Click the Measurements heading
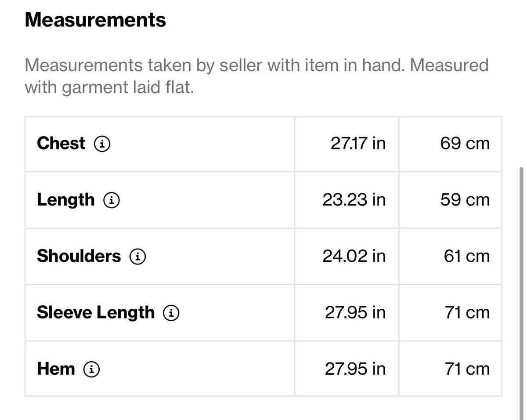The image size is (527, 420). click(x=95, y=20)
